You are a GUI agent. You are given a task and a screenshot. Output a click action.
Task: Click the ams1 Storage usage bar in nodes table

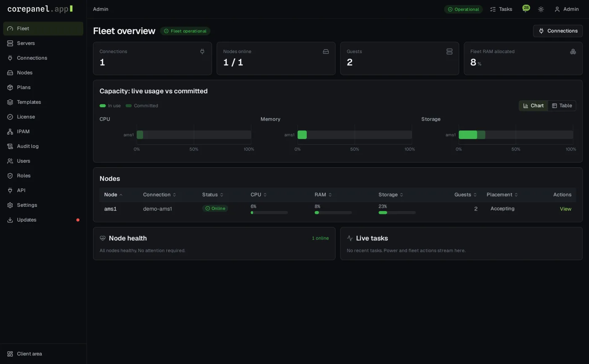click(397, 213)
